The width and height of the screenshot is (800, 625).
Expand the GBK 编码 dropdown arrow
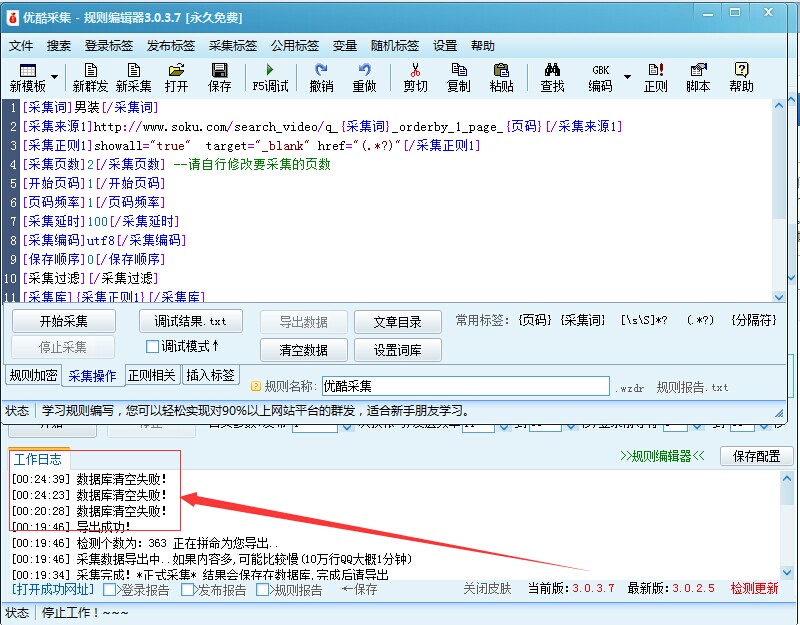pyautogui.click(x=628, y=77)
